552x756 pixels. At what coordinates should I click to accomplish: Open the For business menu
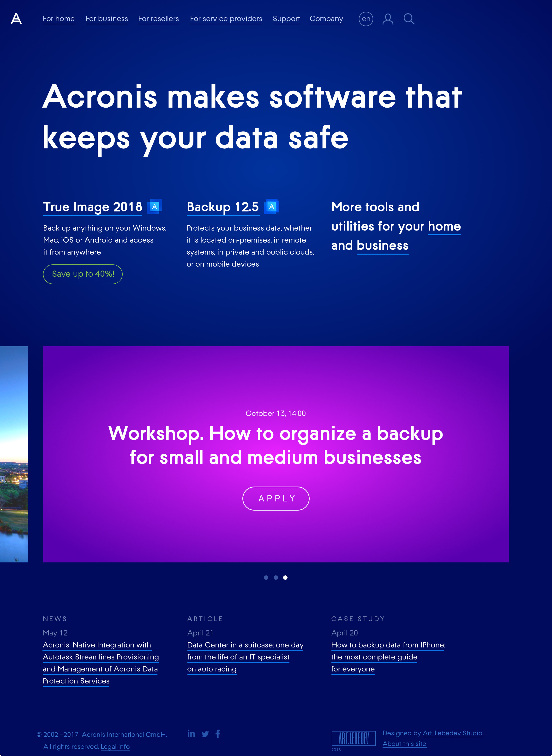tap(107, 19)
